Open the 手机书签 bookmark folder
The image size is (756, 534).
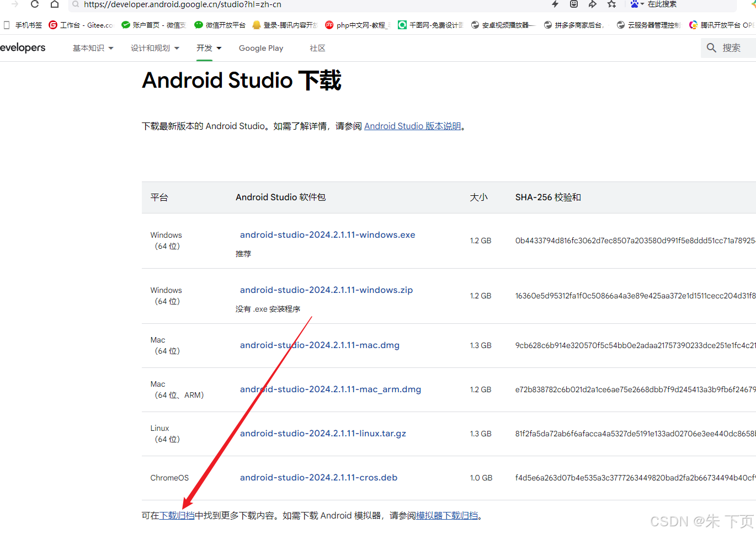[23, 25]
